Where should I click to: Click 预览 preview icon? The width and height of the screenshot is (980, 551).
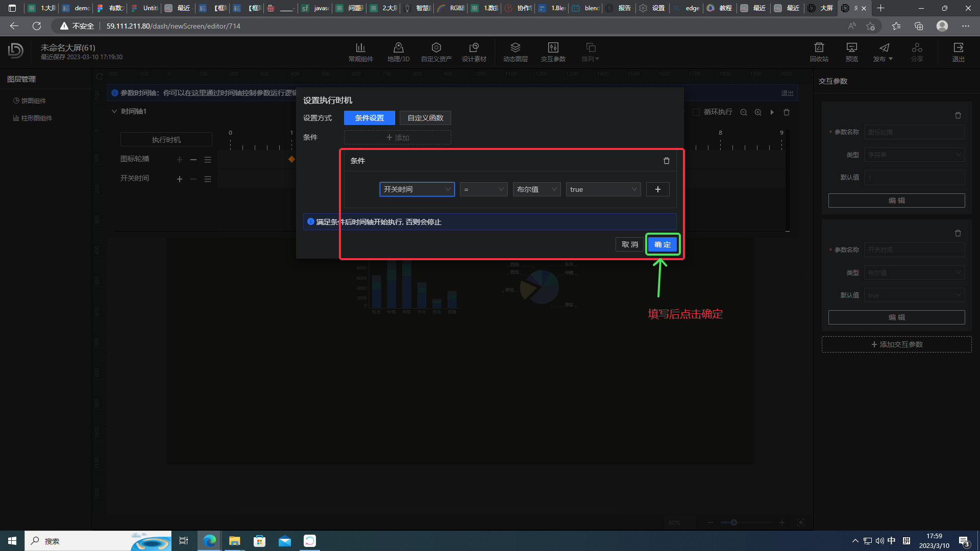[851, 52]
